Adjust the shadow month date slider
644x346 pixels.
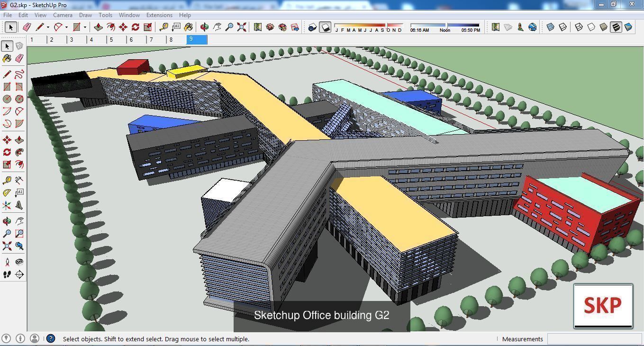(369, 25)
